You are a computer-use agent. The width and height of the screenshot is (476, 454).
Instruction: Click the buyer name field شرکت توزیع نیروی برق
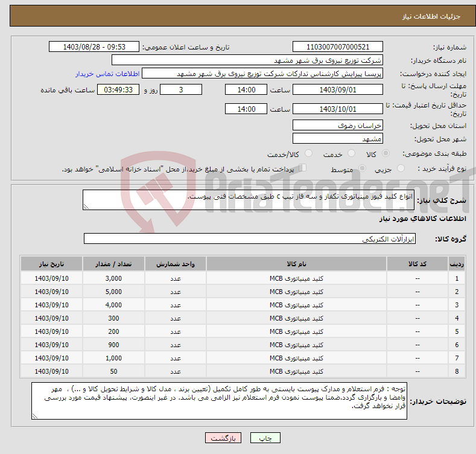pyautogui.click(x=247, y=60)
